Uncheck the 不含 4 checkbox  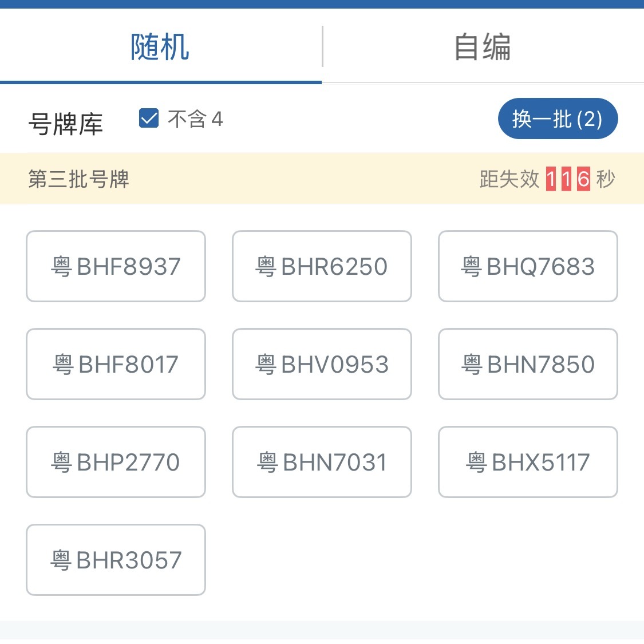tap(149, 118)
